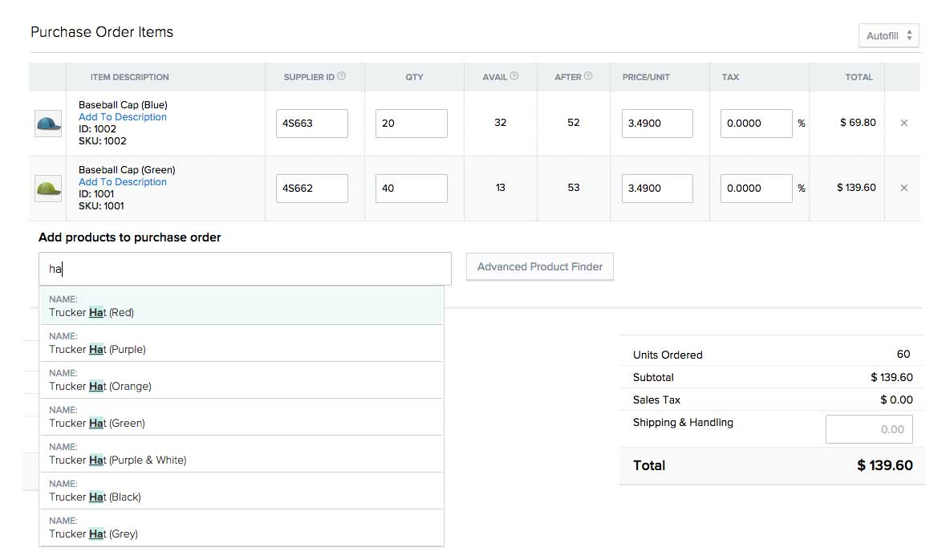Click the Supplier ID help icon
Screen dimensions: 946x560
[342, 76]
